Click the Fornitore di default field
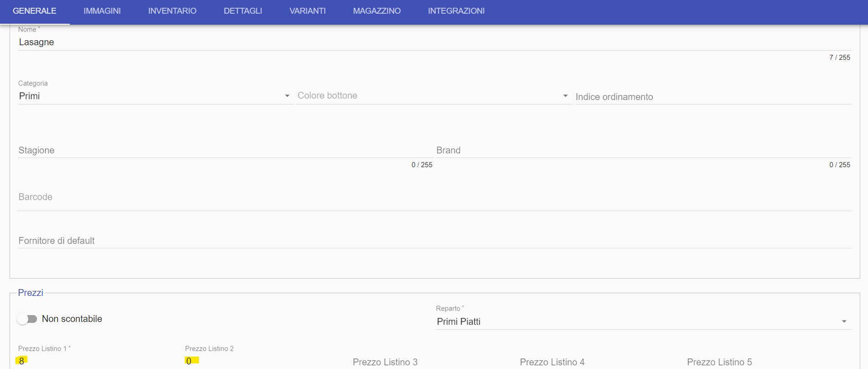 pos(434,241)
